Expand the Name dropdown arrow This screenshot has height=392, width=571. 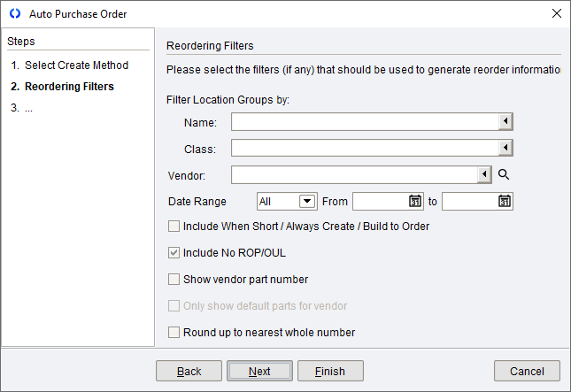tap(505, 122)
